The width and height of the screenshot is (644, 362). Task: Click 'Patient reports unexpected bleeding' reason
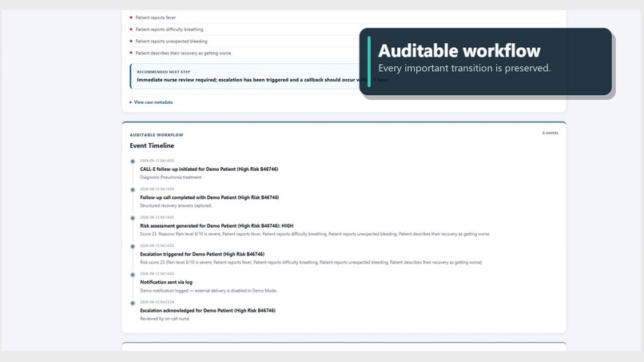[171, 42]
